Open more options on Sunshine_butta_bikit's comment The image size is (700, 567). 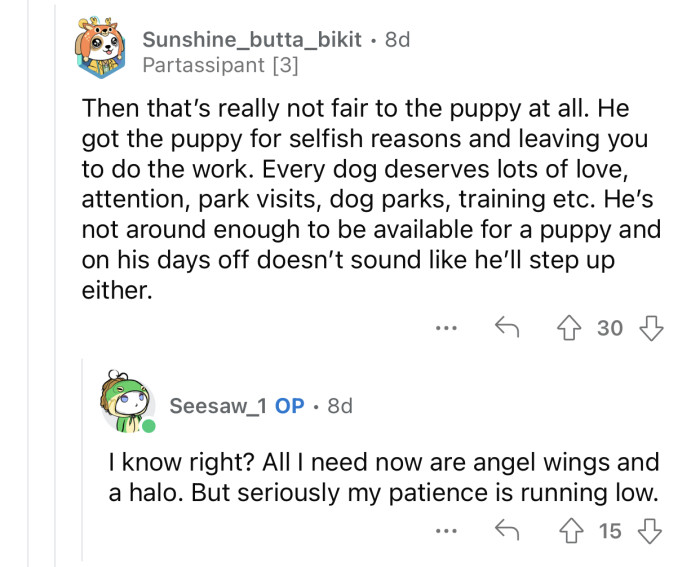point(447,327)
